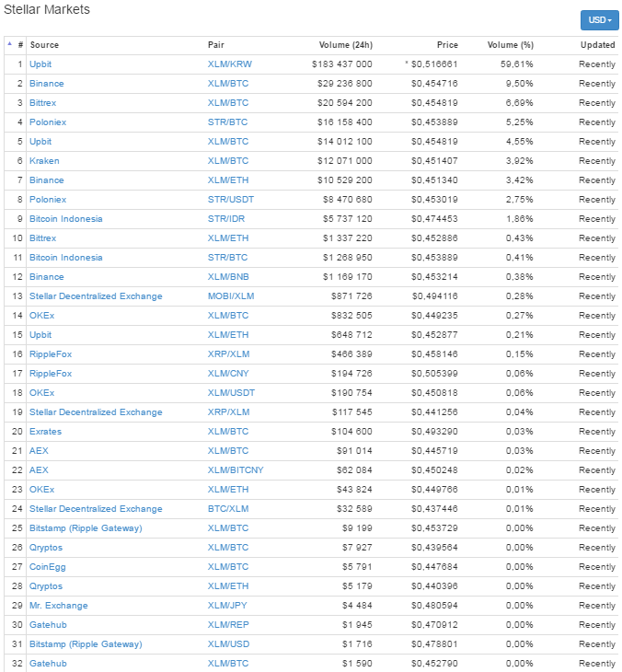Open the XLM/CNY pair link
This screenshot has height=672, width=622.
[228, 374]
